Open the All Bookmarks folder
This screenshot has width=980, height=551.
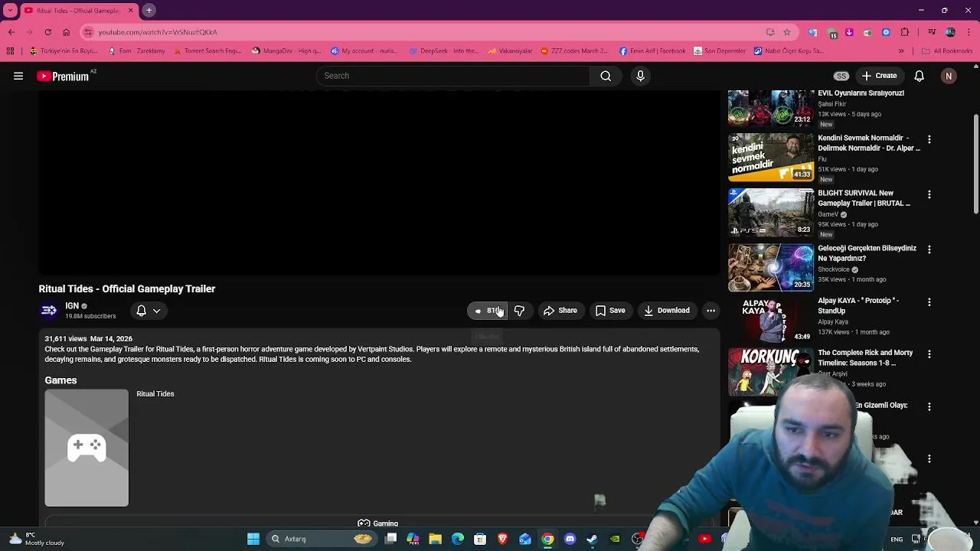[947, 51]
